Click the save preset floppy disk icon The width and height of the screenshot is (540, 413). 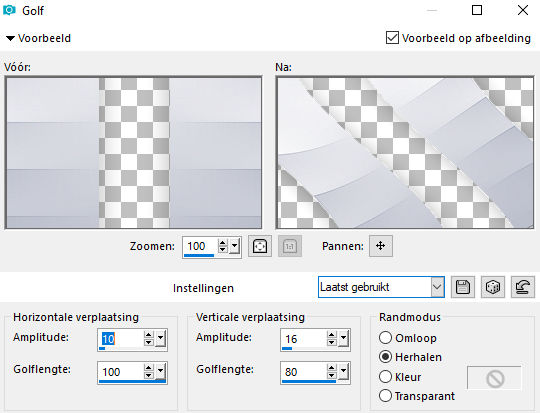coord(463,287)
